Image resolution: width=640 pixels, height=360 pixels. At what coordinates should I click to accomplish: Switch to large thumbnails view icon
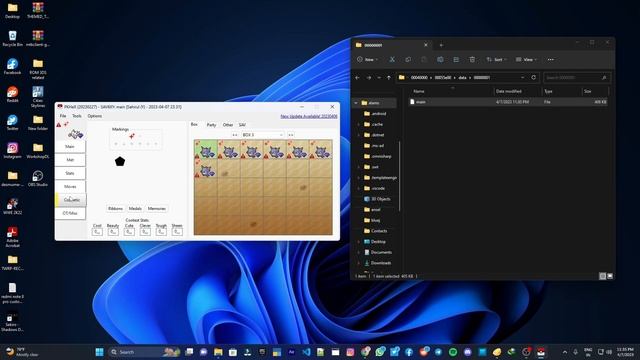coord(610,276)
